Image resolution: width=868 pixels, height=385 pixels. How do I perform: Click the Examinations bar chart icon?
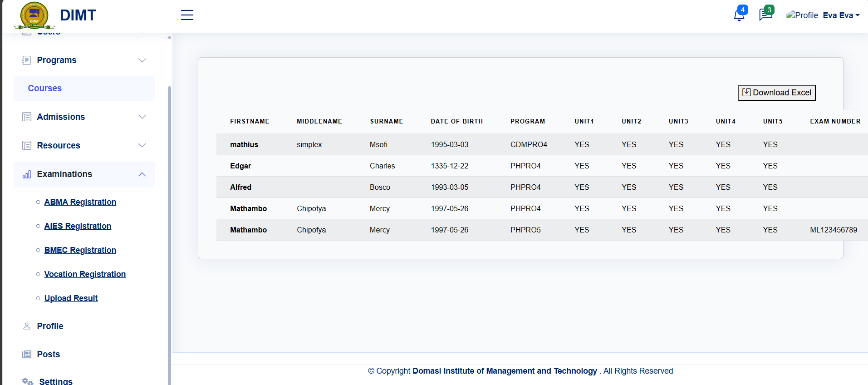pos(27,174)
